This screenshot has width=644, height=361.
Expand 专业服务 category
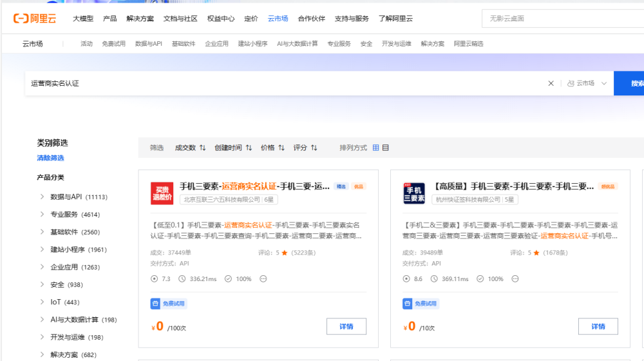42,214
